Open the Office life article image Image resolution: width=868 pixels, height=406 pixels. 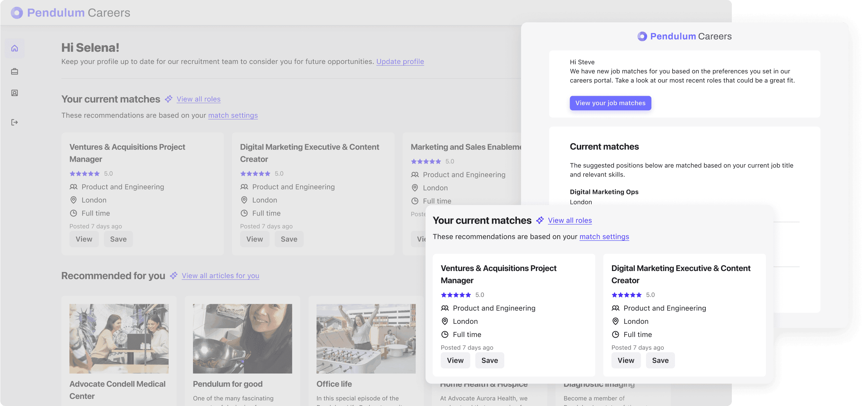coord(366,339)
